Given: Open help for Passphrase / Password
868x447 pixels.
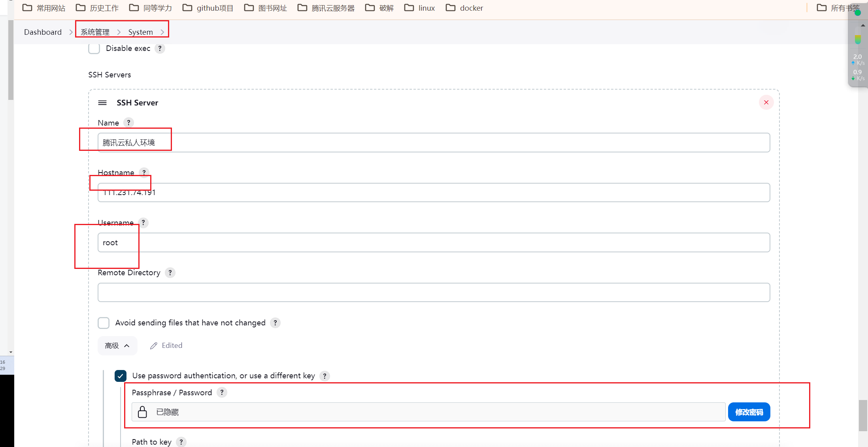Looking at the screenshot, I should (x=222, y=393).
